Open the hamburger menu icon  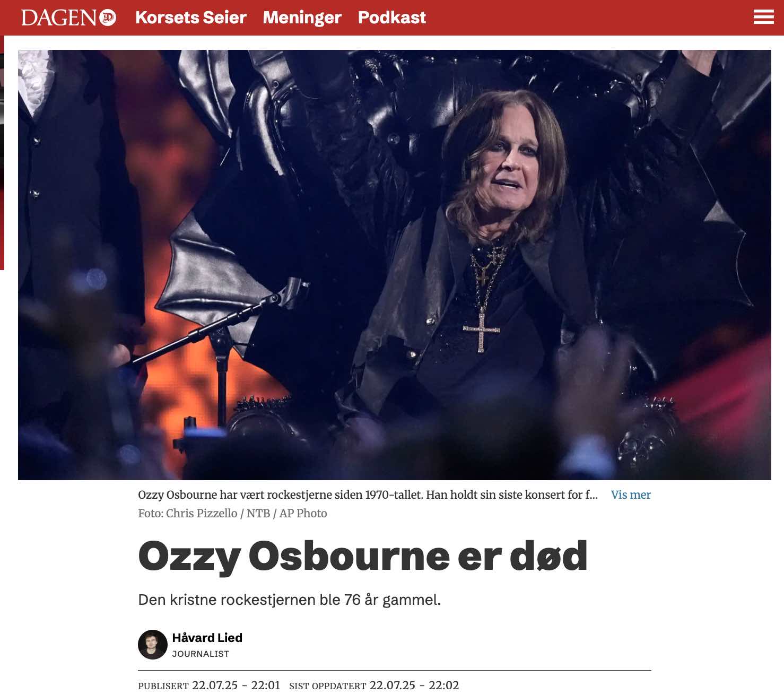pyautogui.click(x=763, y=17)
